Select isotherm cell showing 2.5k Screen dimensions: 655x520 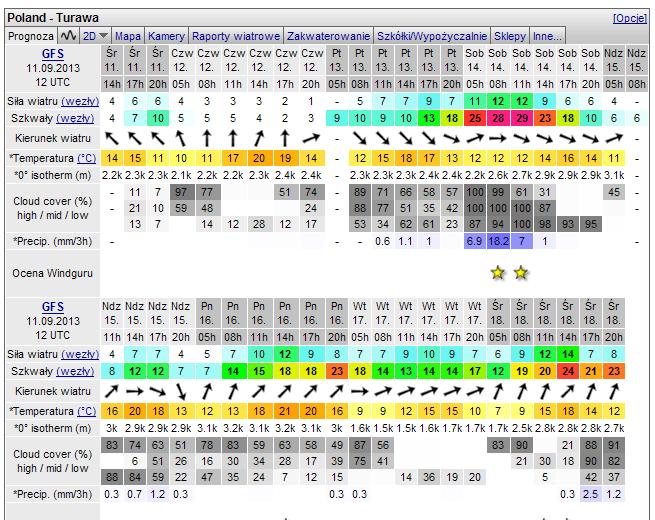pyautogui.click(x=522, y=429)
